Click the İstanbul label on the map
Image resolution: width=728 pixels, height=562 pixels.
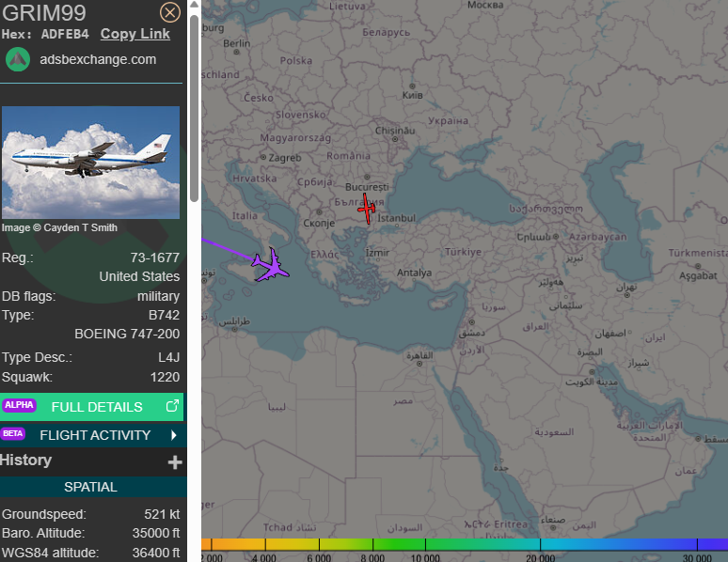click(397, 218)
